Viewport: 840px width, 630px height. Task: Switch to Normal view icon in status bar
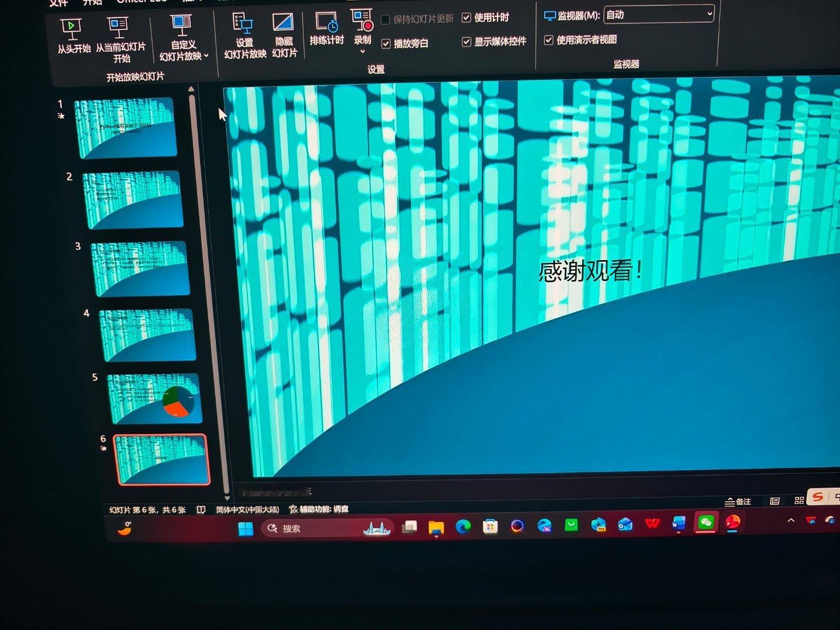(x=775, y=501)
